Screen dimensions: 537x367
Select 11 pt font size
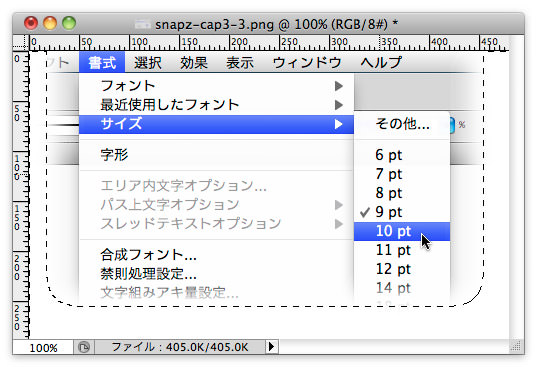pyautogui.click(x=402, y=250)
